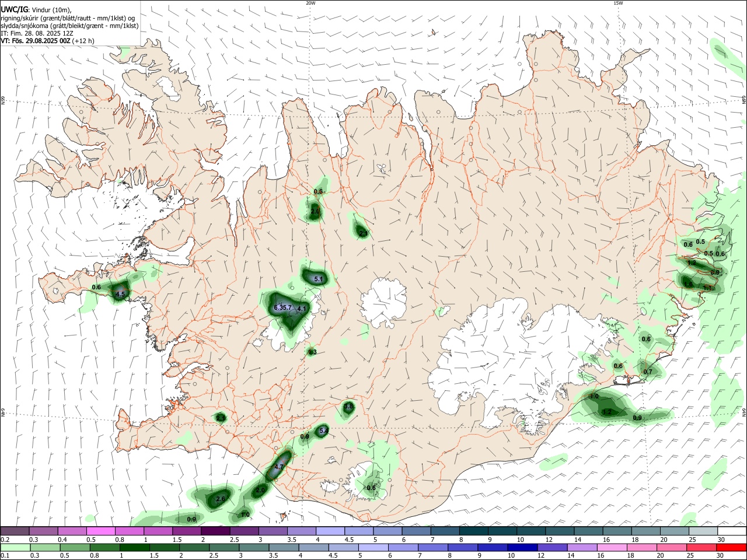Viewport: 747px width, 560px height.
Task: Click the '5.1' precipitation value on the map
Action: (319, 279)
